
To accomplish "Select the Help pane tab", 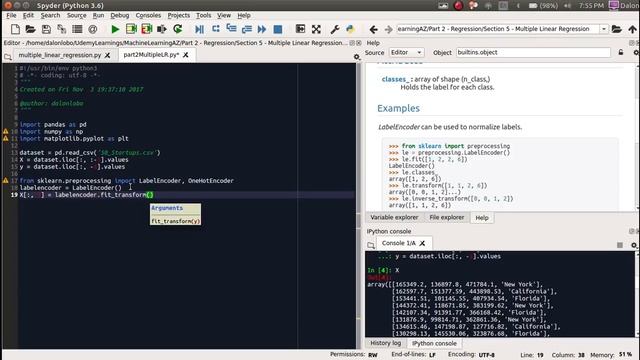I will click(482, 218).
